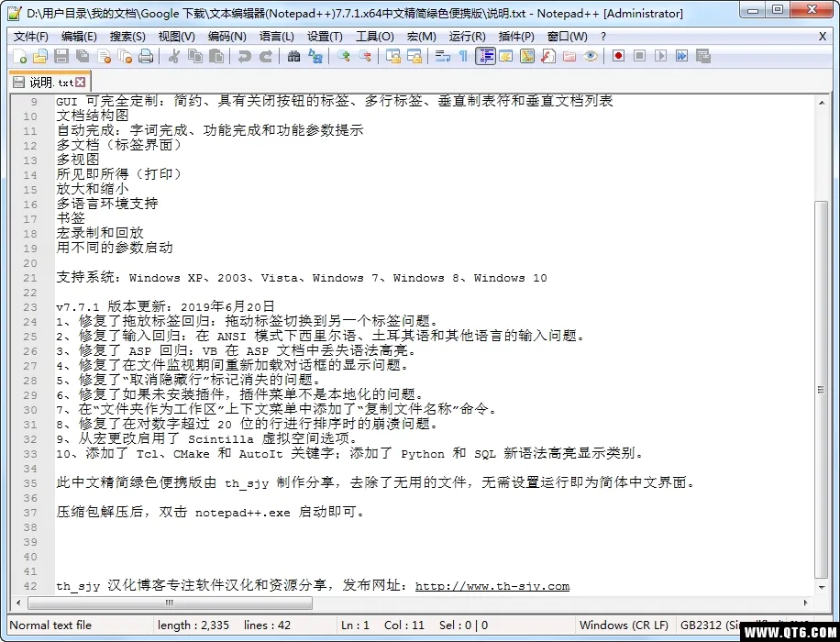Open the ? help menu
Image resolution: width=840 pixels, height=642 pixels.
tap(603, 37)
